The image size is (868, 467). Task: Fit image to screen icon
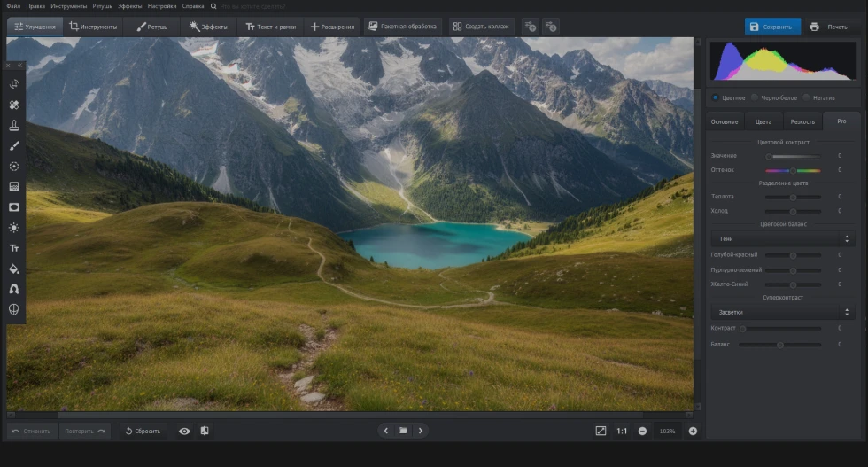[601, 431]
